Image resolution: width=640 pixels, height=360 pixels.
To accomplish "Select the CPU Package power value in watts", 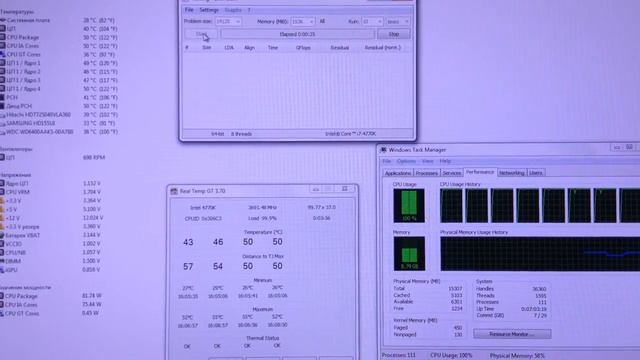I will tap(92, 296).
